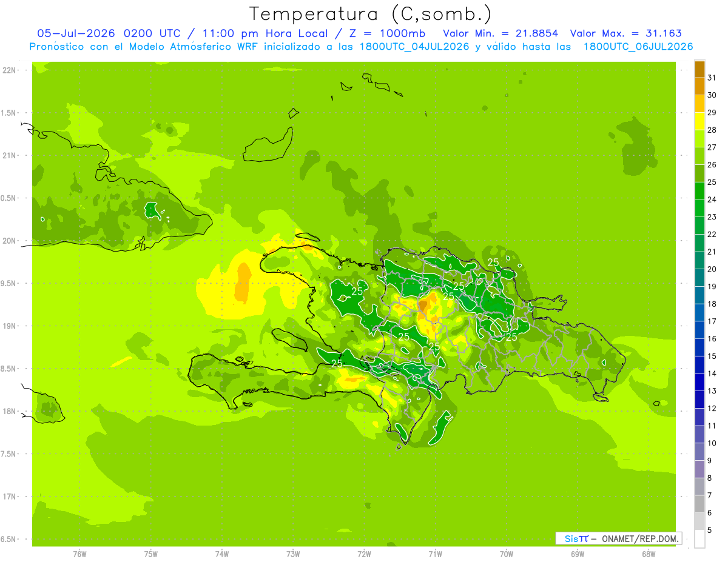The height and width of the screenshot is (562, 728).
Task: Click the legend value 10
Action: pyautogui.click(x=712, y=443)
